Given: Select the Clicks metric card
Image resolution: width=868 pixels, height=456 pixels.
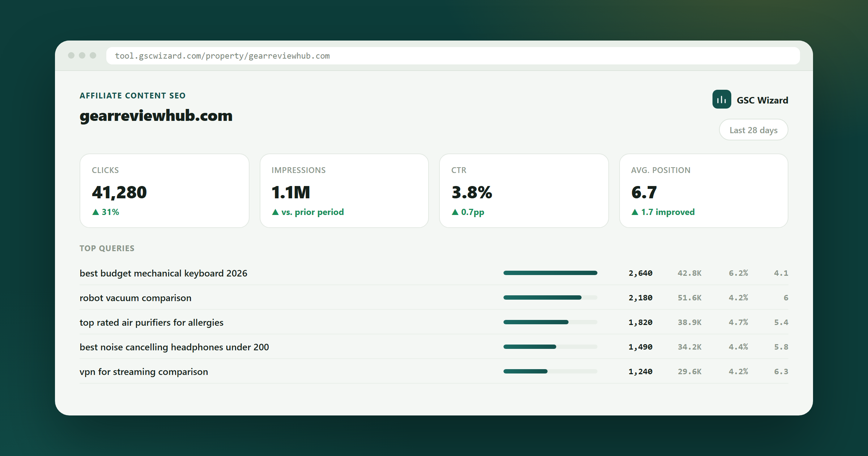Looking at the screenshot, I should tap(165, 191).
